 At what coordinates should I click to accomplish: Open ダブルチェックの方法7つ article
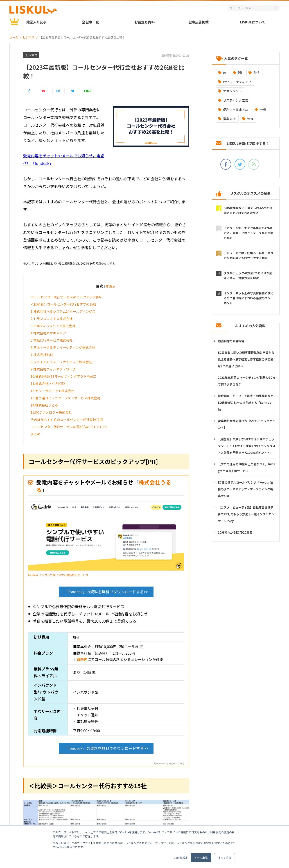coord(248,276)
